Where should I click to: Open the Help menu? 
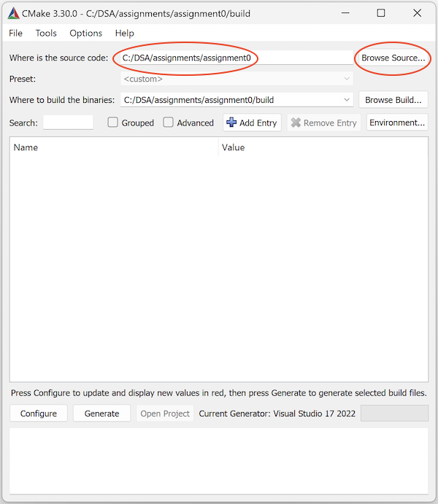(124, 33)
